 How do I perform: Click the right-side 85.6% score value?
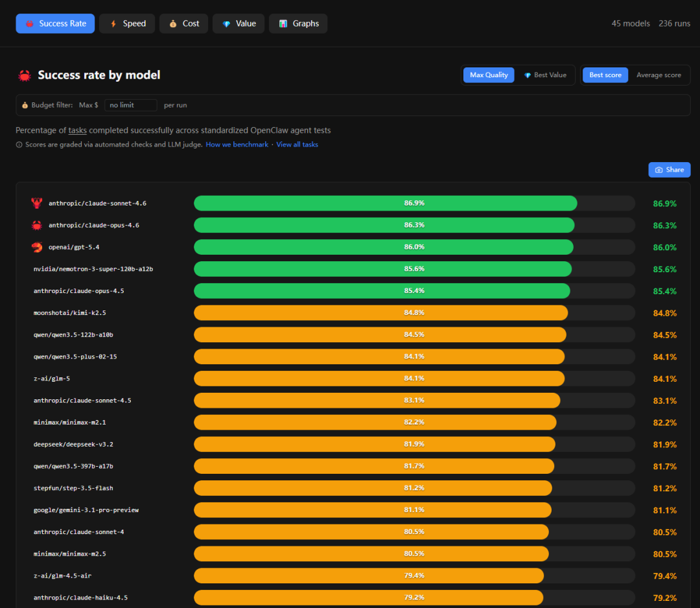click(665, 269)
